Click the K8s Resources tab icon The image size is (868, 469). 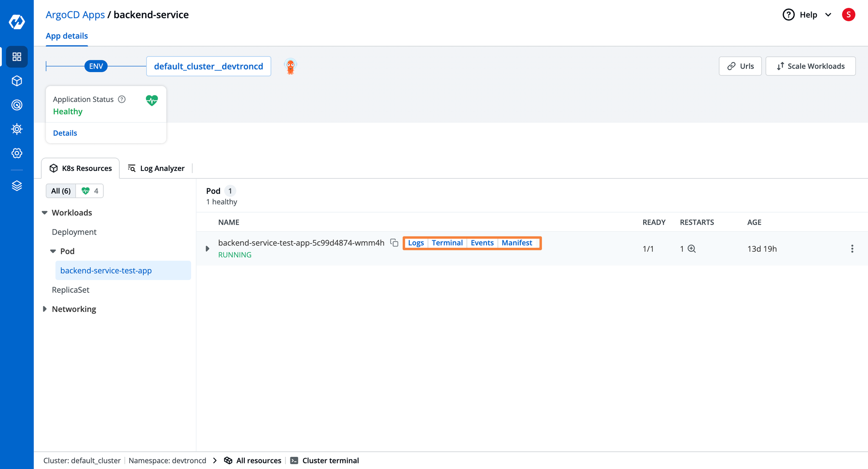(54, 168)
